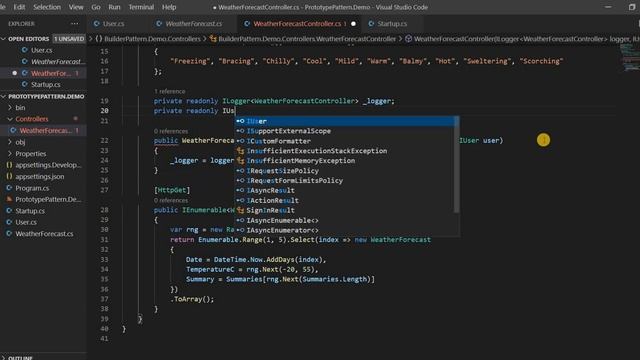The image size is (640, 360).
Task: Open the Selection menu
Action: [47, 7]
